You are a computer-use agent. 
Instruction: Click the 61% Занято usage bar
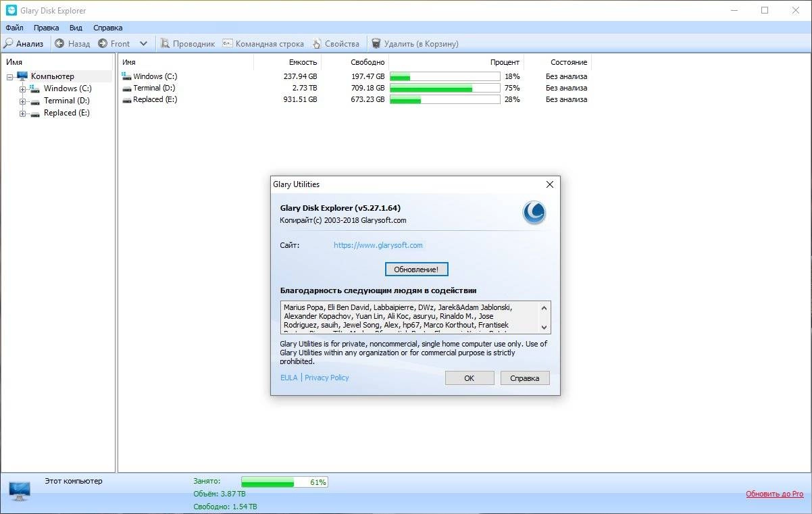[x=284, y=482]
